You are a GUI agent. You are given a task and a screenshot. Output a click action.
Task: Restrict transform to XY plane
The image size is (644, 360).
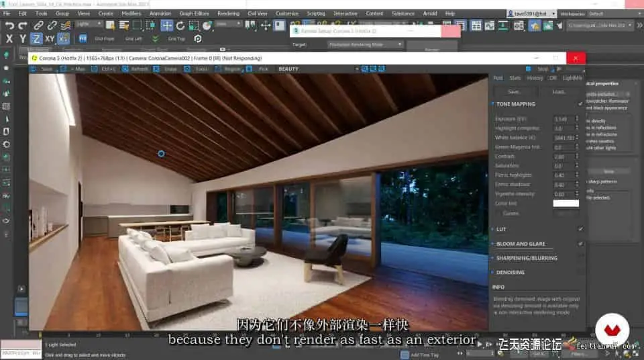tap(50, 39)
